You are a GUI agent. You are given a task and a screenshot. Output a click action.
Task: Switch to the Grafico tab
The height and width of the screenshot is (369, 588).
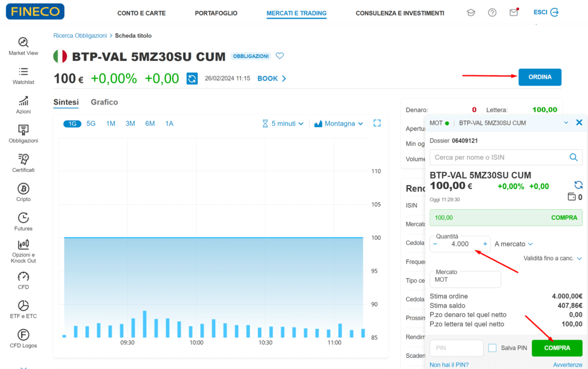[104, 102]
